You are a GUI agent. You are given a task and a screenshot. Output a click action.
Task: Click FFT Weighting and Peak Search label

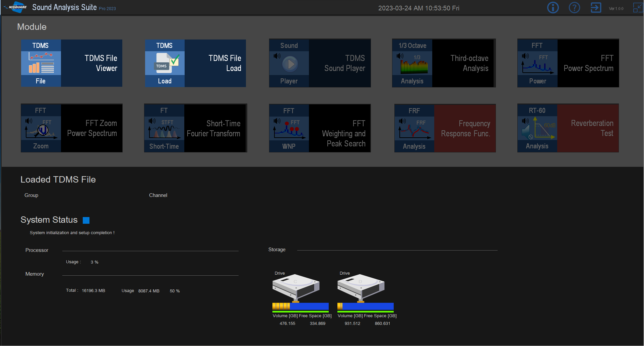pos(344,134)
